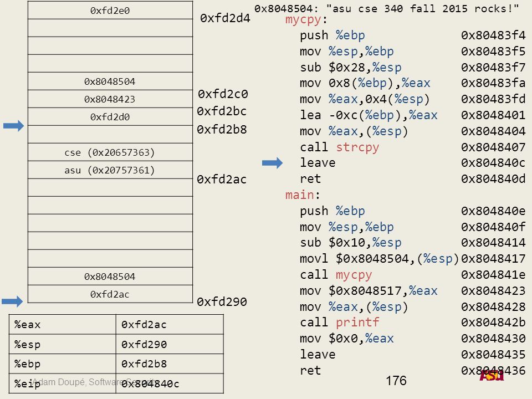Click the %esp register name cell

pos(63,344)
